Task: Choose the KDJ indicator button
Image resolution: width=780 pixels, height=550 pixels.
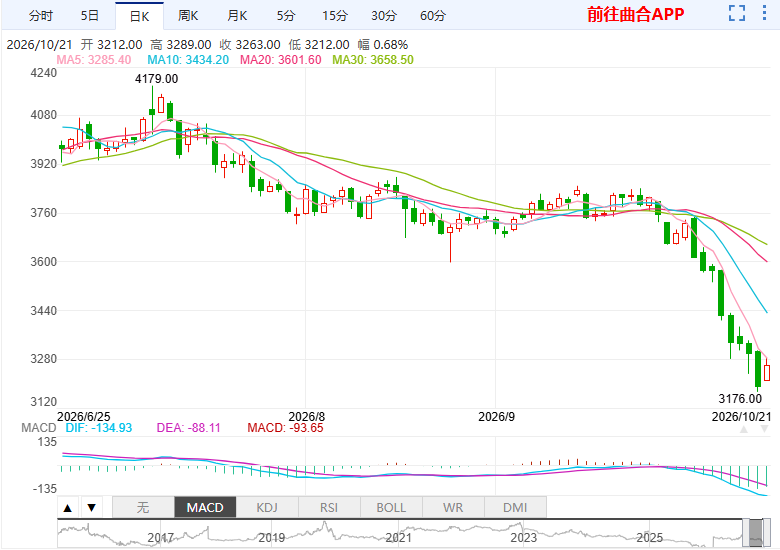Action: (x=267, y=508)
